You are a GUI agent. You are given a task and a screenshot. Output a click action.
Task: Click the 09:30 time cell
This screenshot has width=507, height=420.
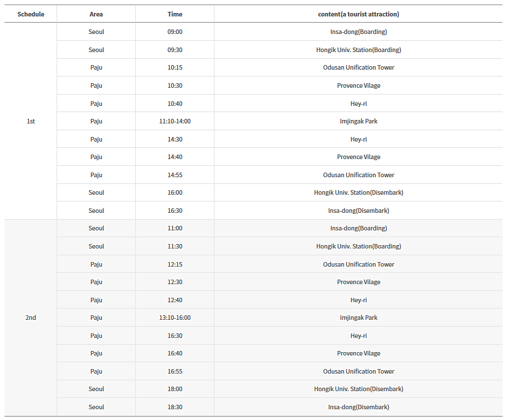[175, 50]
